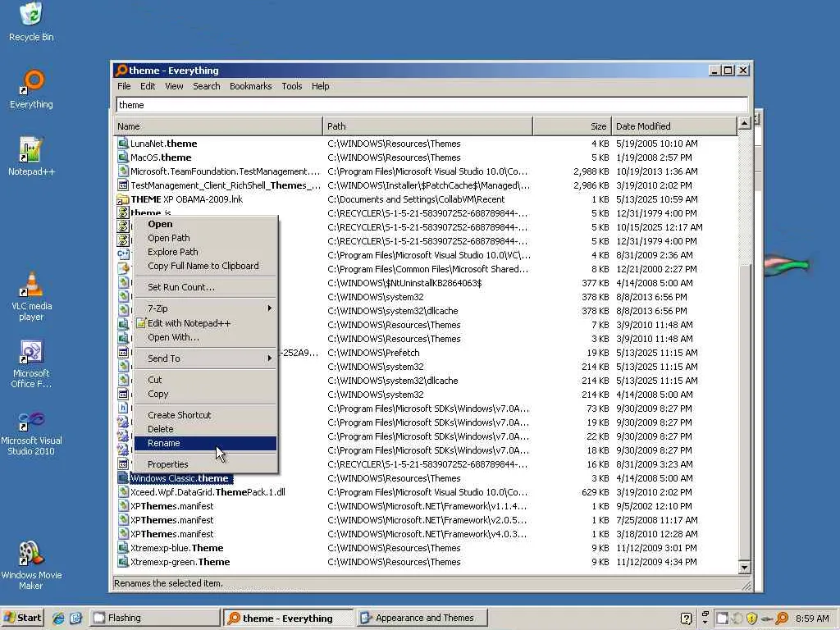
Task: Open the Recycle Bin desktop icon
Action: point(31,21)
